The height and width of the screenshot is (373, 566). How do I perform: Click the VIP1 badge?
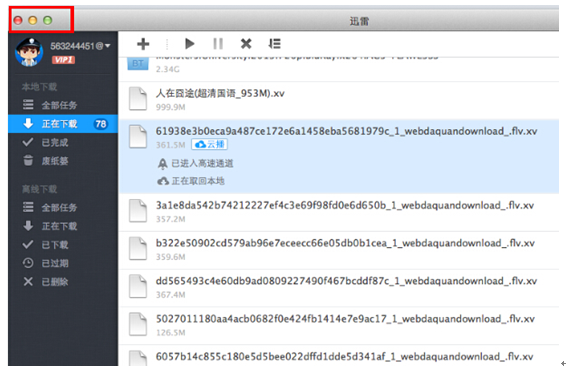point(64,60)
